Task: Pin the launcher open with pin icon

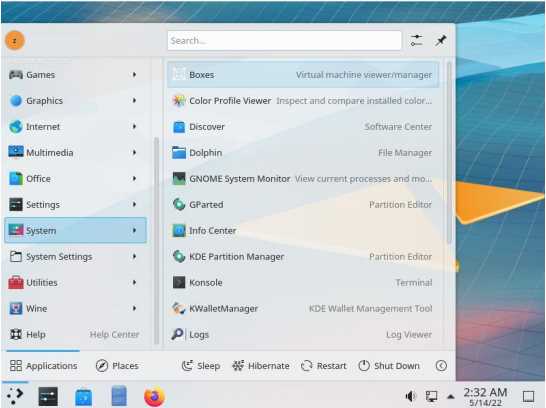Action: pyautogui.click(x=440, y=40)
